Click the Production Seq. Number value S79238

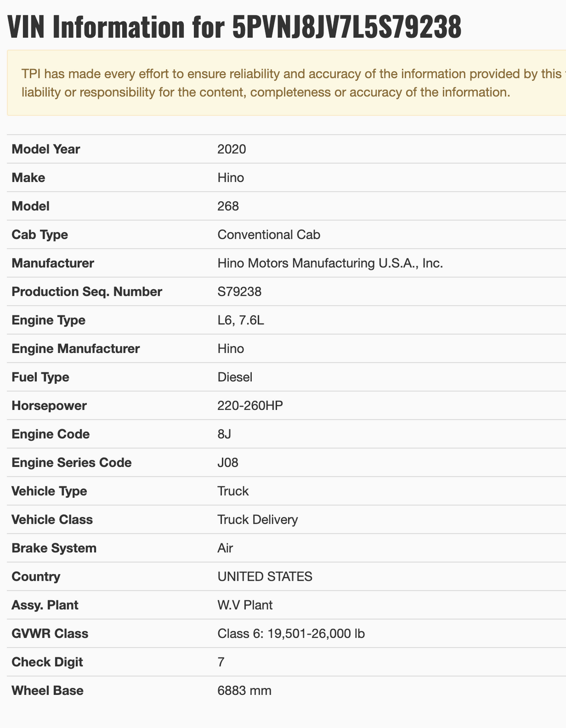point(240,292)
